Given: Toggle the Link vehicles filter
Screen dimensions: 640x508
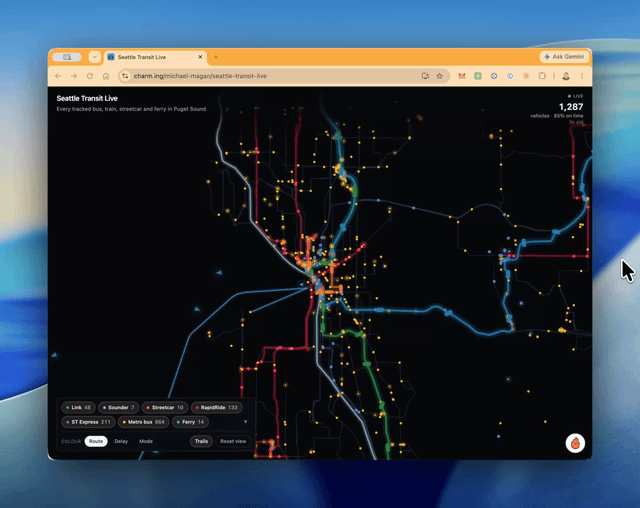Looking at the screenshot, I should point(78,408).
